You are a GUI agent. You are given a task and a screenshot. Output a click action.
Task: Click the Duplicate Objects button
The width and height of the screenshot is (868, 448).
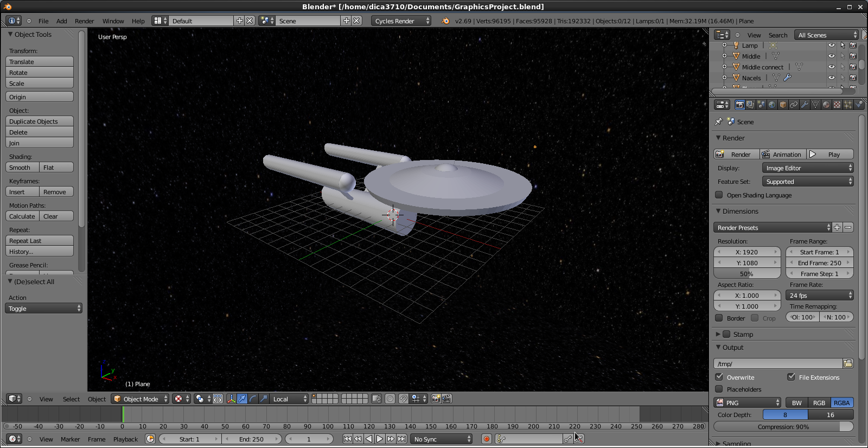click(40, 121)
